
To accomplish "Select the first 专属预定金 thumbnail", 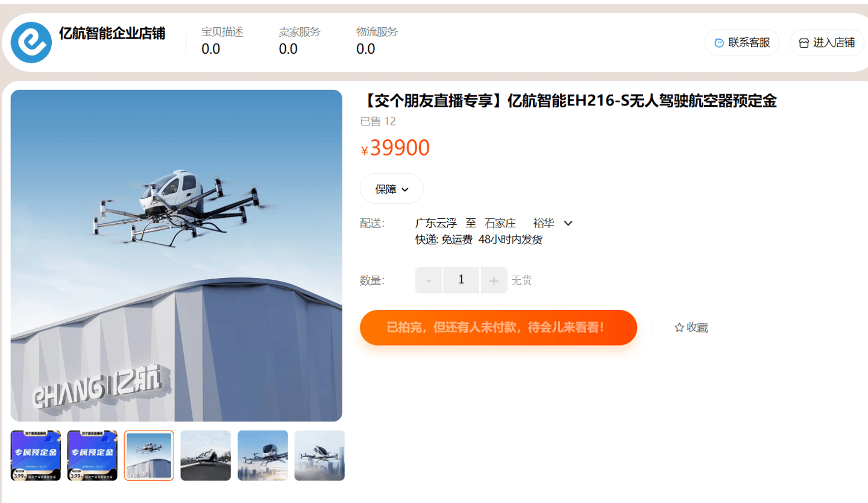I will click(x=36, y=455).
